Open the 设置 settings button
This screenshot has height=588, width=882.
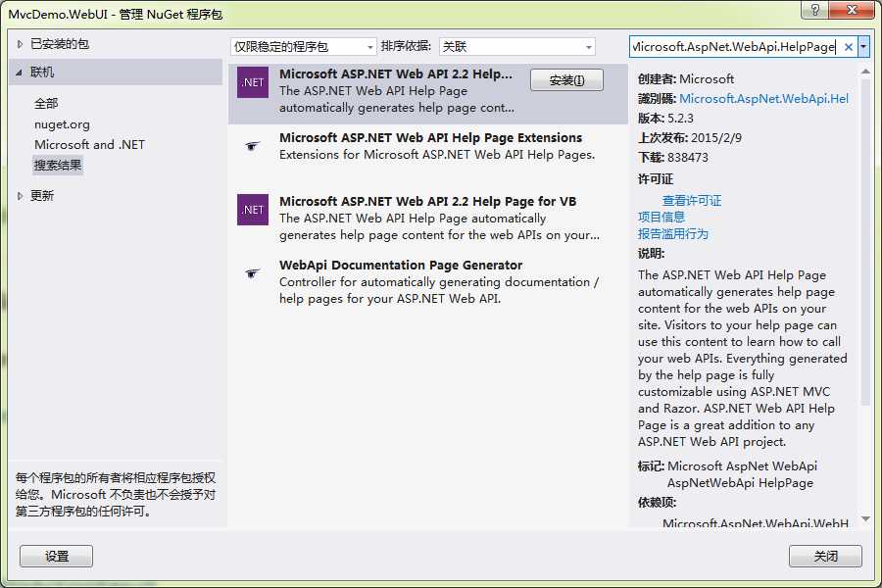coord(56,556)
